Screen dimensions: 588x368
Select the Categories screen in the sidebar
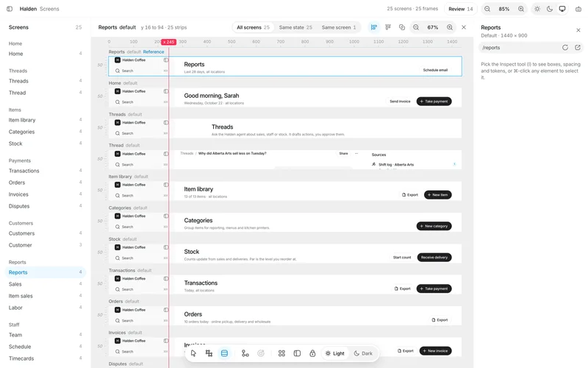(45, 132)
